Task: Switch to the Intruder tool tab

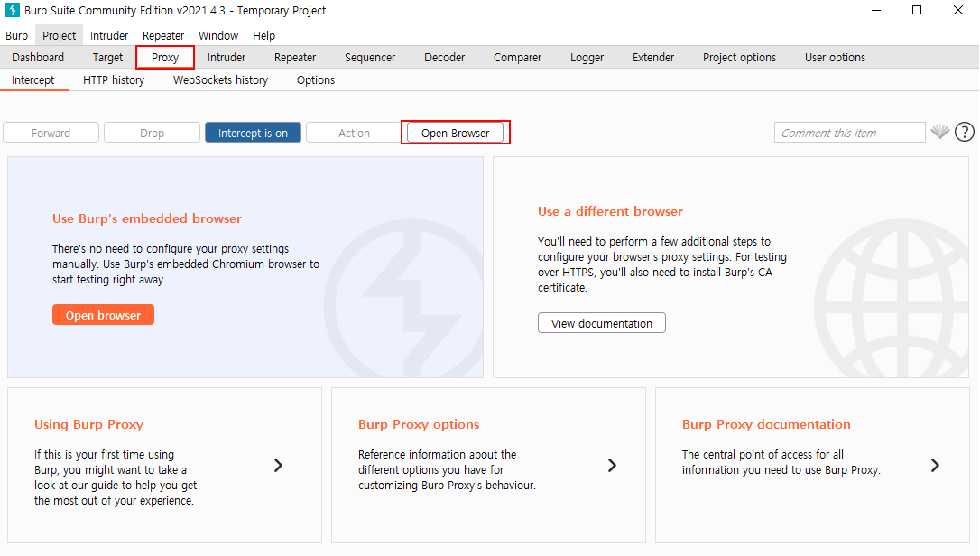Action: point(227,58)
